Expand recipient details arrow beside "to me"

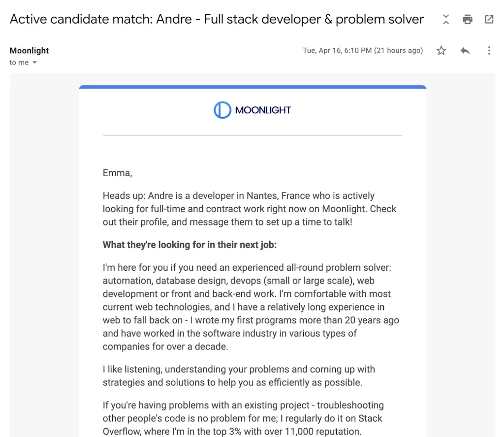click(x=35, y=63)
